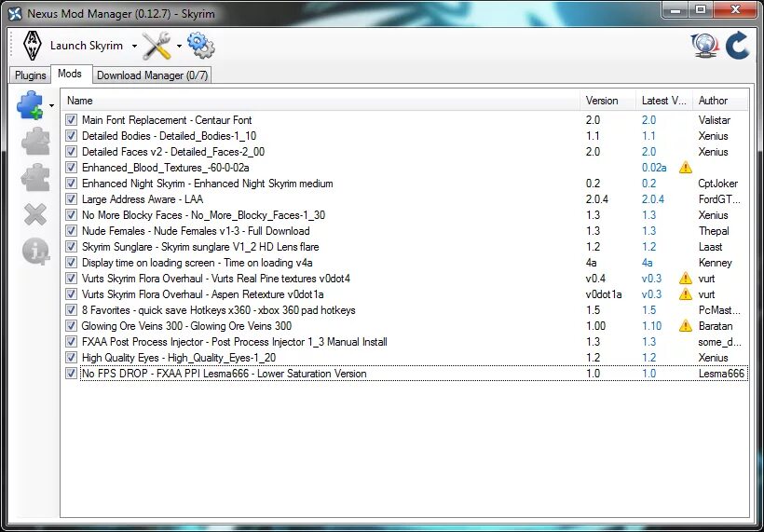The image size is (764, 532).
Task: Open the Download Manager (0/7) tab
Action: click(x=152, y=75)
